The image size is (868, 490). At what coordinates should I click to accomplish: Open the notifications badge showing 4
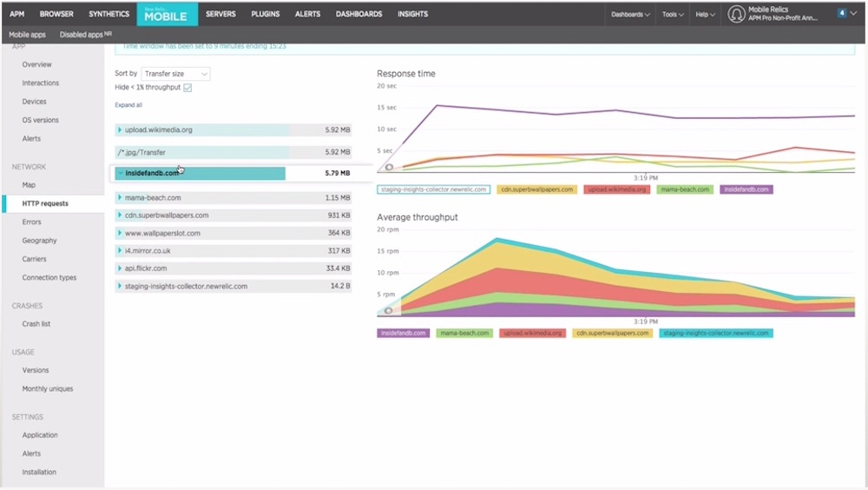pos(842,13)
